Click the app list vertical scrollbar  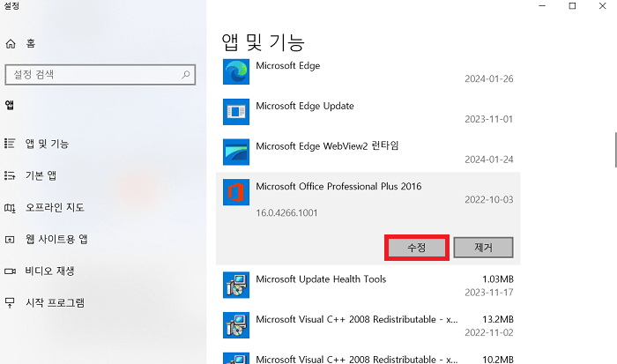coord(615,150)
